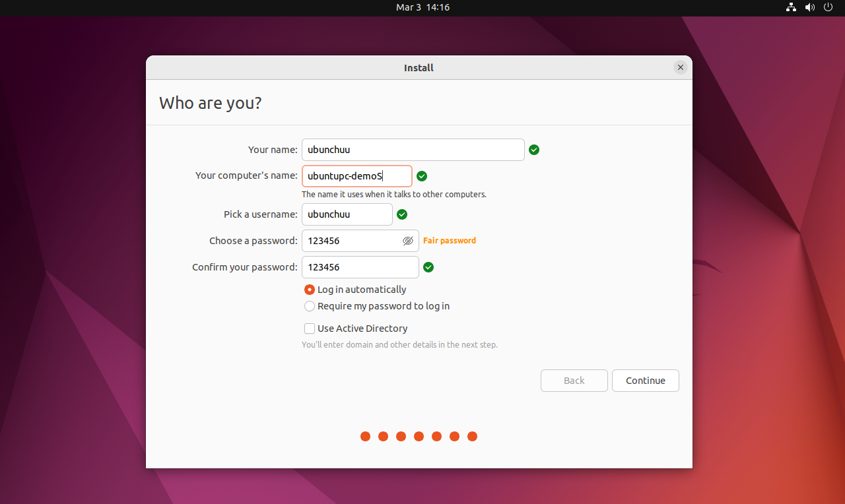
Task: Go to previous step with Back button
Action: pyautogui.click(x=574, y=381)
